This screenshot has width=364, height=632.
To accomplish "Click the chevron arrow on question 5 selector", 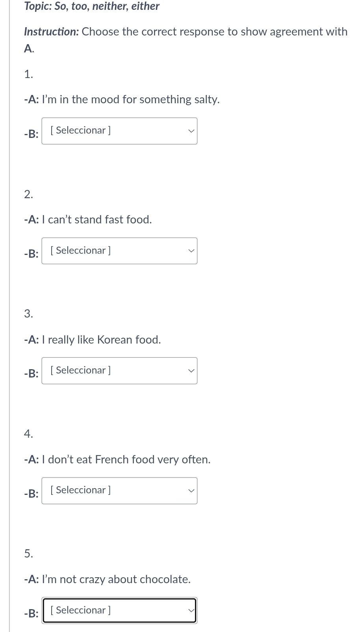I will pos(191,611).
